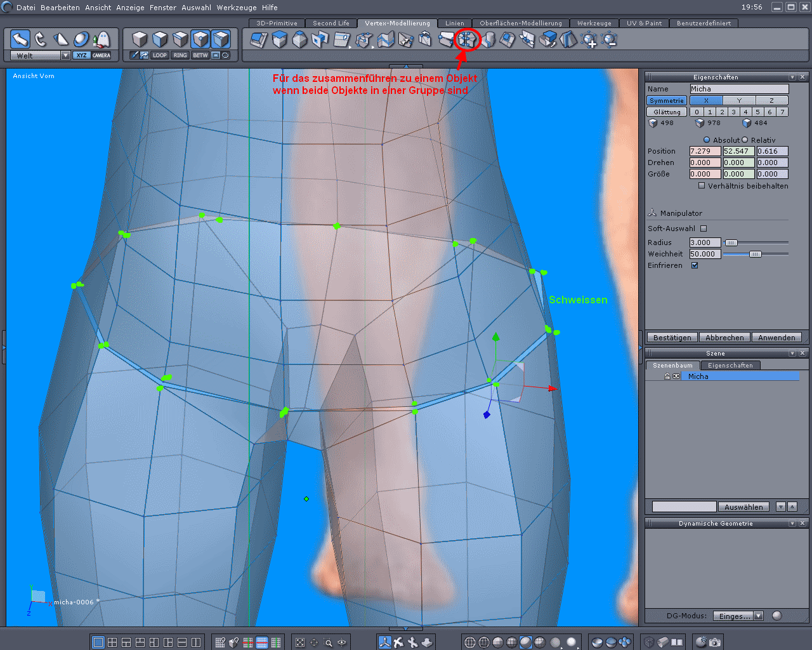Viewport: 812px width, 650px height.
Task: Activate the CAMERA axis mode icon
Action: point(101,55)
